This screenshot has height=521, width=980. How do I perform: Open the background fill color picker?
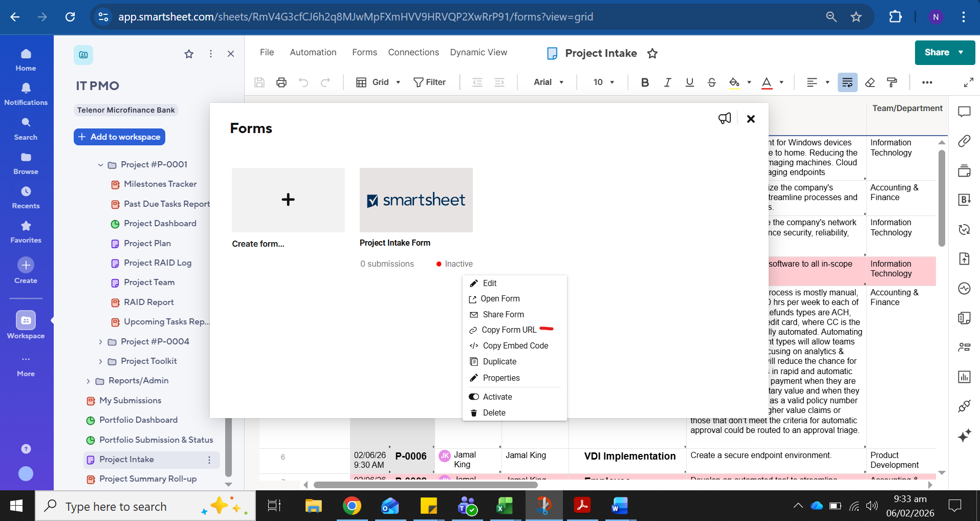click(x=740, y=82)
